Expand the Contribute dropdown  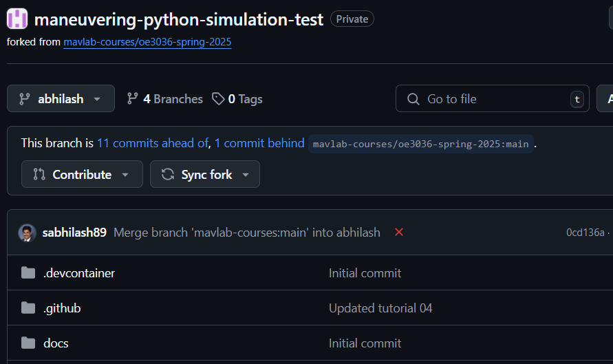[82, 175]
